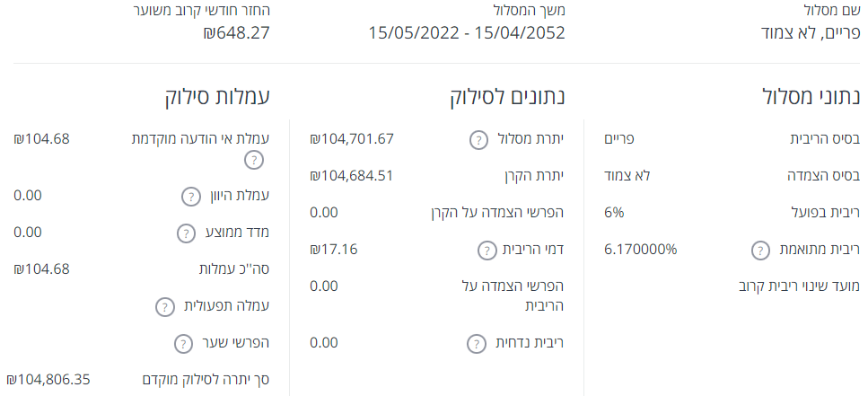Show explanation for עמלה תפעולית
The height and width of the screenshot is (396, 868).
[165, 306]
